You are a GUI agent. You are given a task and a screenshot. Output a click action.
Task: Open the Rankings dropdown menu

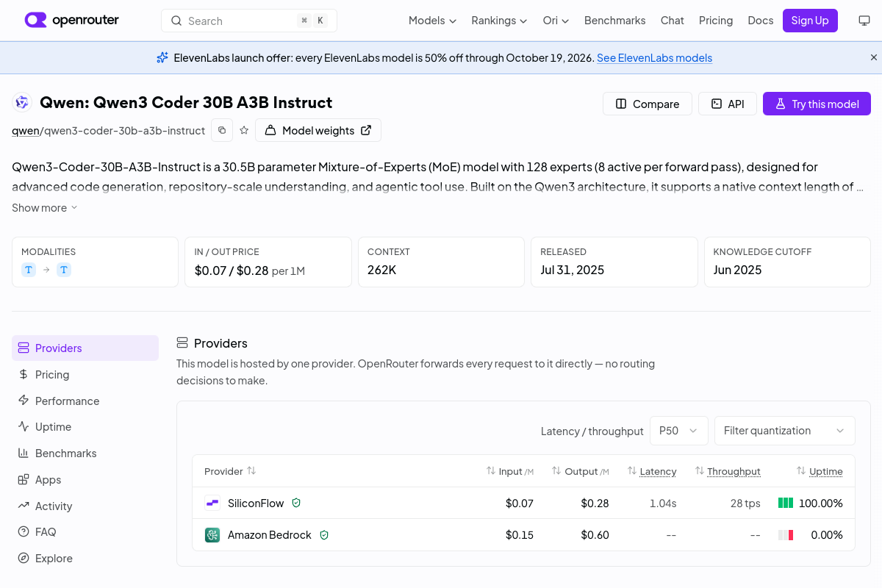pos(499,21)
